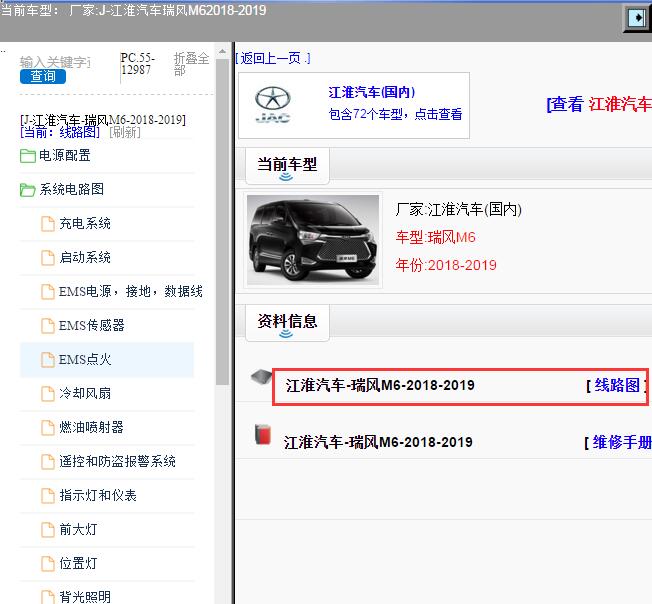The image size is (652, 604).
Task: Switch to the 资料信息 tab
Action: (x=287, y=323)
